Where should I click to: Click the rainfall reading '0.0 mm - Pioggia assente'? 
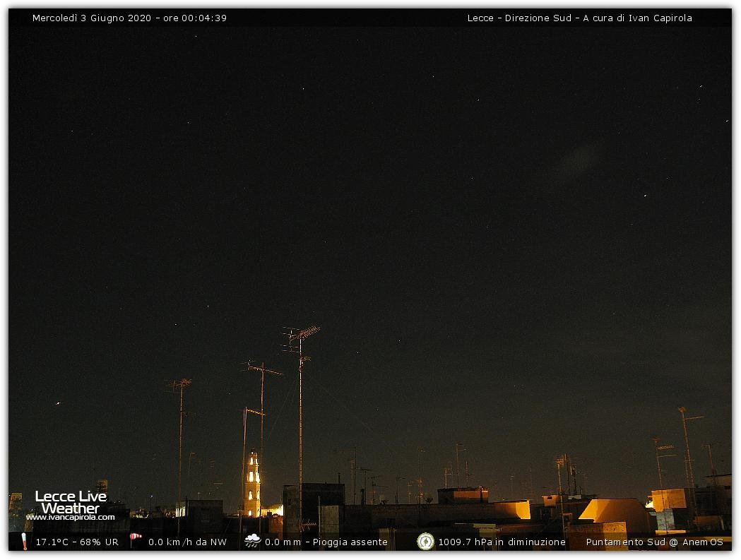pos(326,542)
